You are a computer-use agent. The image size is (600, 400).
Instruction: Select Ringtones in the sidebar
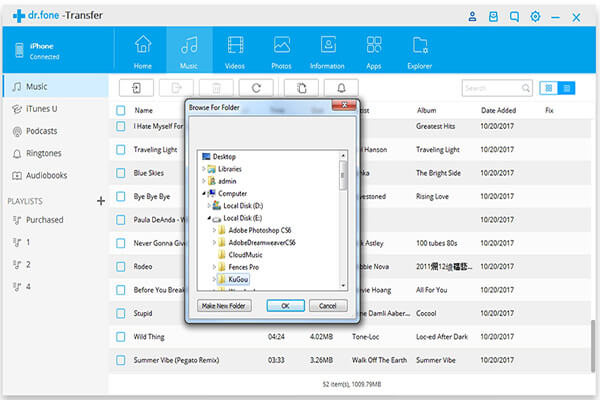[44, 154]
